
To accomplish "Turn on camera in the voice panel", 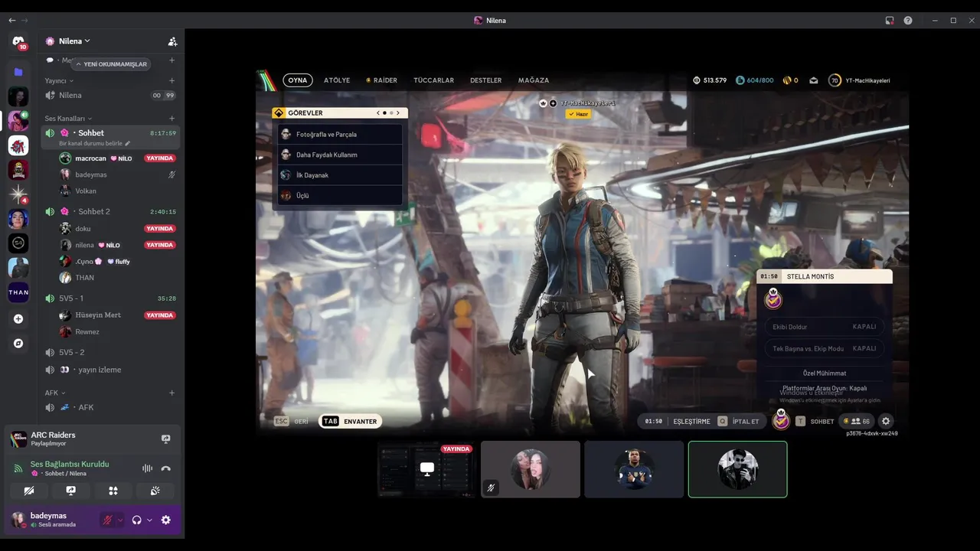I will click(29, 491).
